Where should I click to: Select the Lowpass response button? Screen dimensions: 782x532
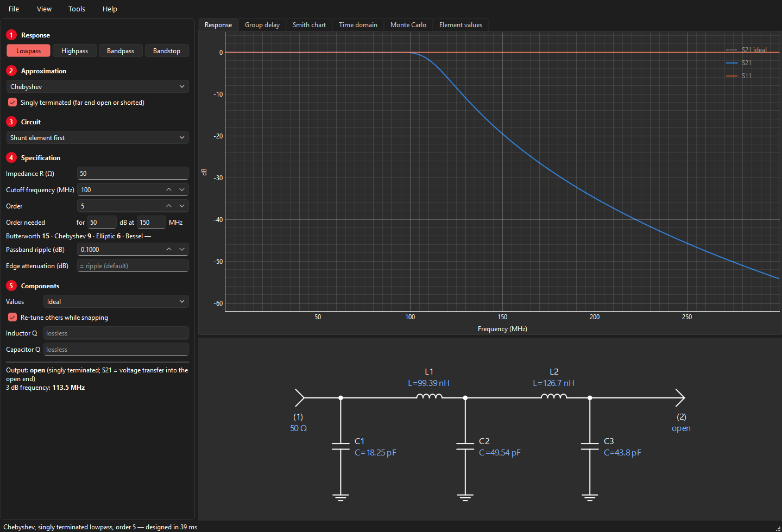[x=28, y=50]
